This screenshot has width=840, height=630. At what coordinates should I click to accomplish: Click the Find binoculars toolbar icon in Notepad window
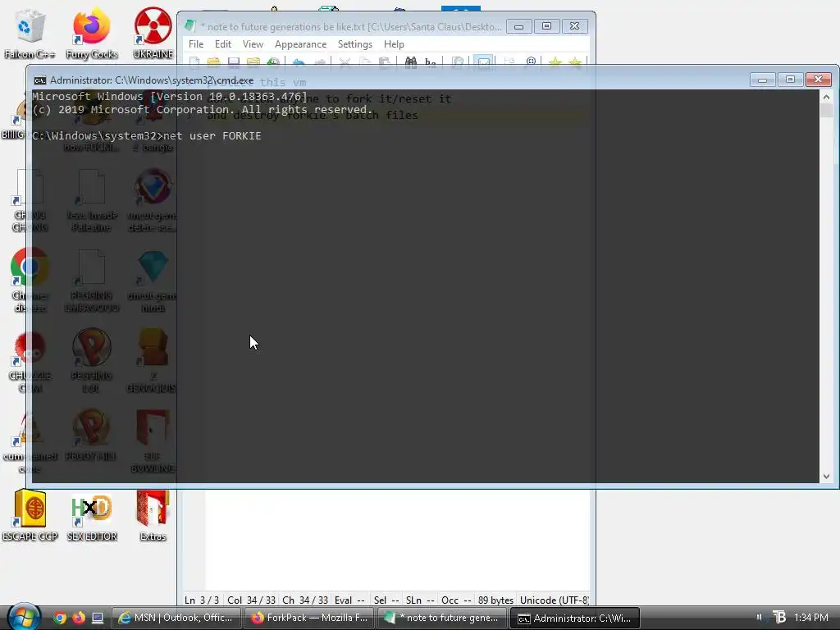click(x=410, y=62)
